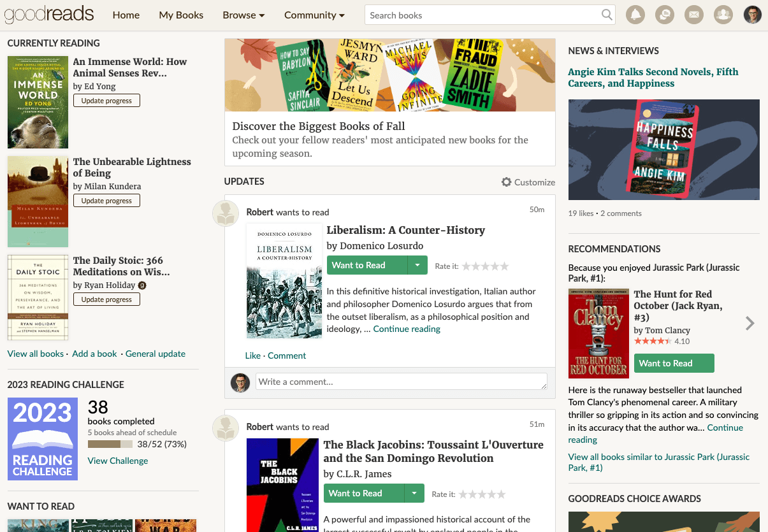Open the notifications bell icon

click(x=635, y=15)
